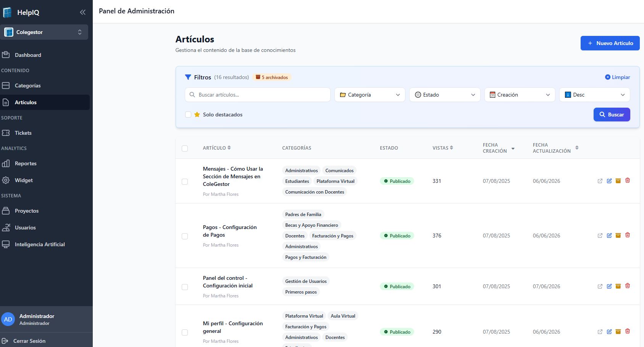Open external link for Mi perfil article
The image size is (644, 347).
pyautogui.click(x=600, y=332)
